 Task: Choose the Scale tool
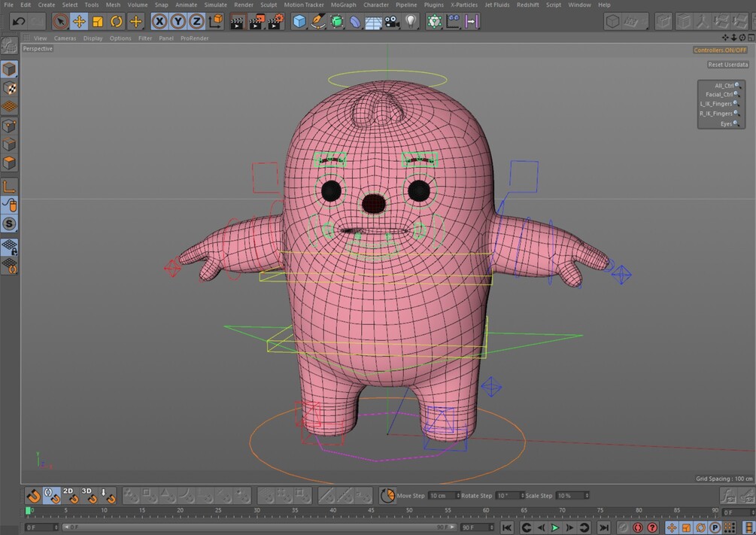click(x=98, y=22)
